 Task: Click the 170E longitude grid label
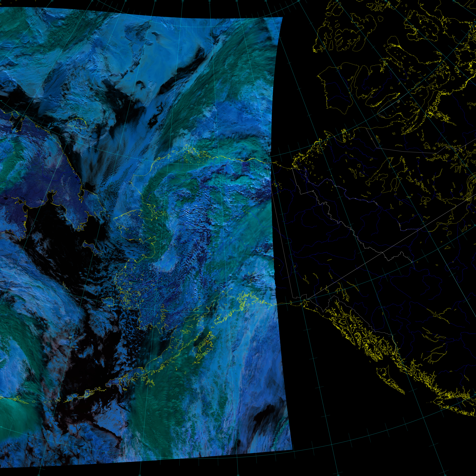(92, 1)
